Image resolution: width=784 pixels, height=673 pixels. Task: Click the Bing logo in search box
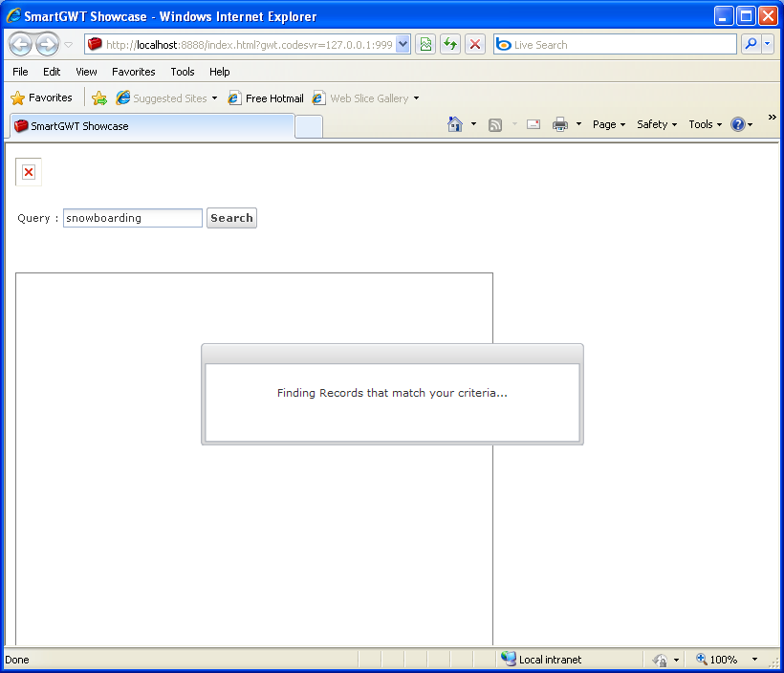(x=504, y=45)
